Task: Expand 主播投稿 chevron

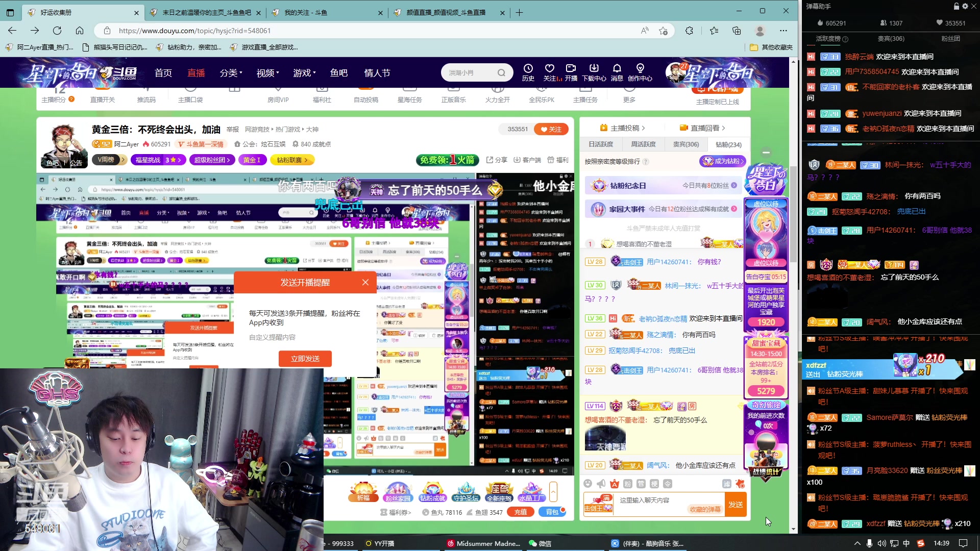Action: [643, 128]
